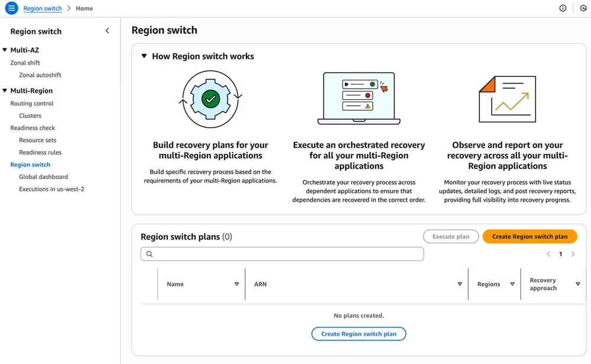Sort the table by Recovery approach arrow
Viewport: 591px width, 364px height.
pyautogui.click(x=578, y=284)
